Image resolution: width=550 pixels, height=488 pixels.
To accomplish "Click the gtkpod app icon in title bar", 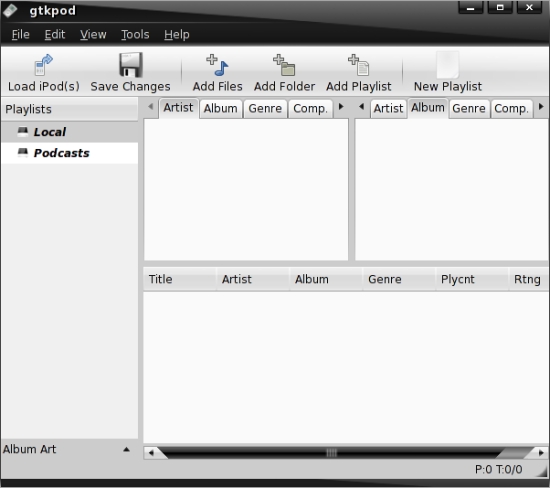I will [x=11, y=10].
